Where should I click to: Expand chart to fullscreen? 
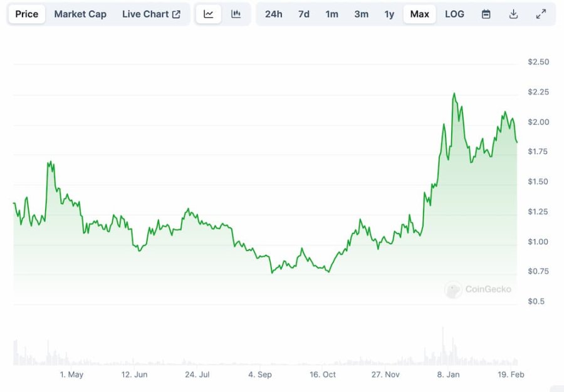click(x=541, y=14)
